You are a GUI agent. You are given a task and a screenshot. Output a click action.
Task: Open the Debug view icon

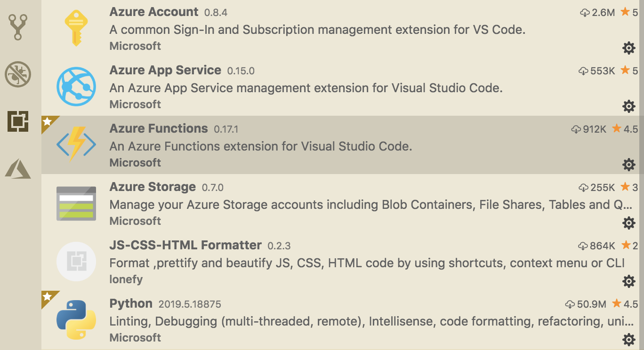18,74
